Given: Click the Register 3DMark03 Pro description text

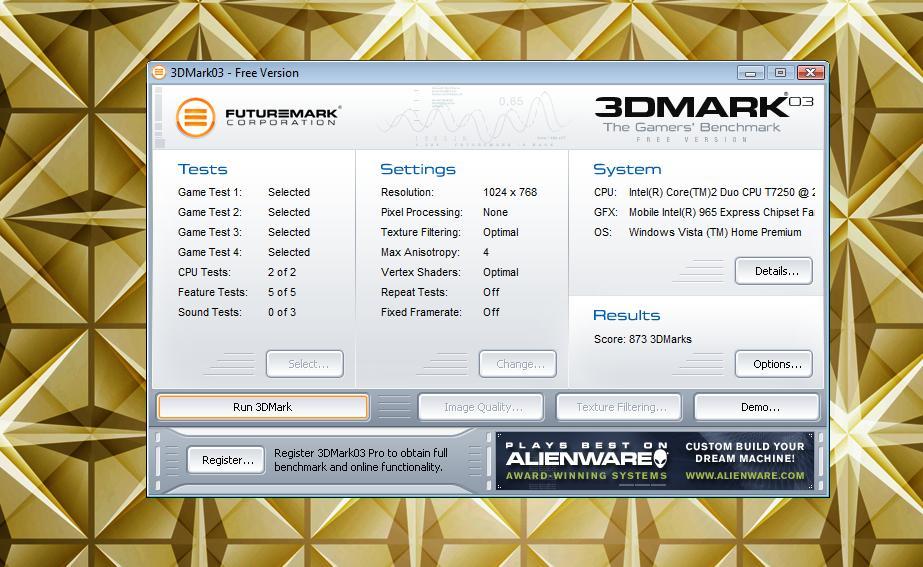Looking at the screenshot, I should point(361,460).
